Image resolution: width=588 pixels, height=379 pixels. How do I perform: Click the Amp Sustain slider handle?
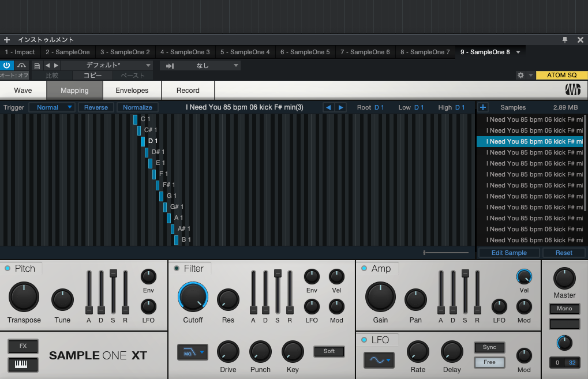[465, 273]
